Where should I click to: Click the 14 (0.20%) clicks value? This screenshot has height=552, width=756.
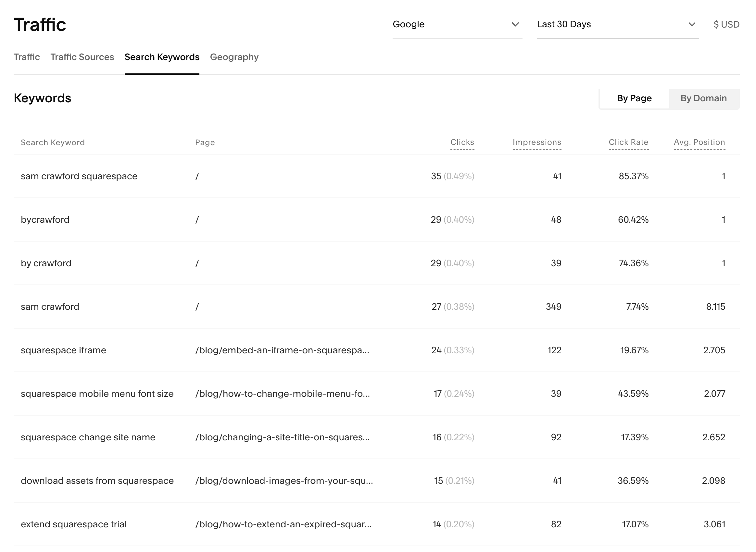[x=453, y=524]
